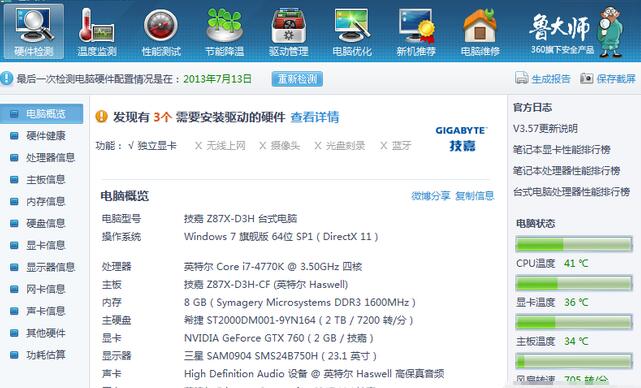Open 台式电脑处理器性能排行榜 link
Screen dimensions: 641x388
pyautogui.click(x=572, y=192)
